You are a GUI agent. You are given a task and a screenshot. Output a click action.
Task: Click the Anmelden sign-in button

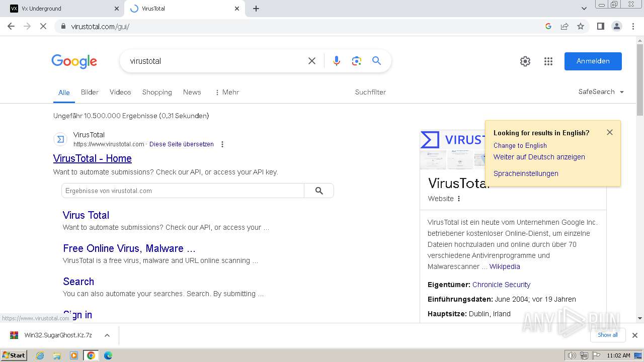tap(593, 61)
